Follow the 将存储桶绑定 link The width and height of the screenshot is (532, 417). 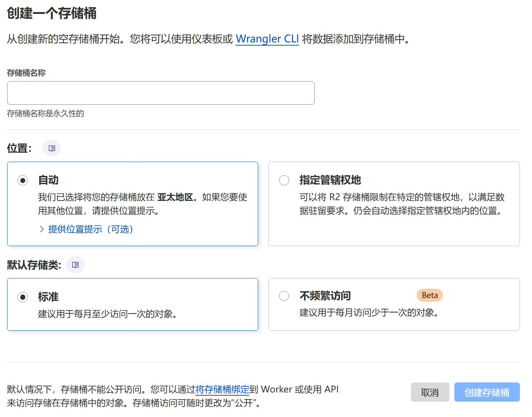click(x=222, y=390)
